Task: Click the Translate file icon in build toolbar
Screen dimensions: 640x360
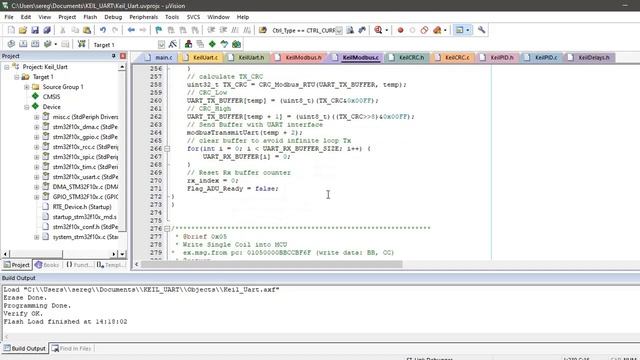Action: [11, 44]
